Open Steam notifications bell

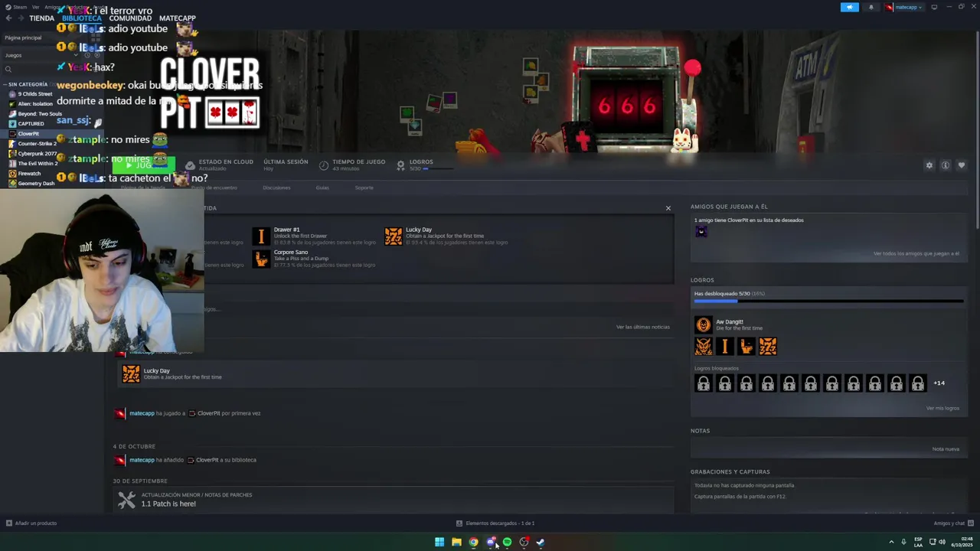[871, 7]
